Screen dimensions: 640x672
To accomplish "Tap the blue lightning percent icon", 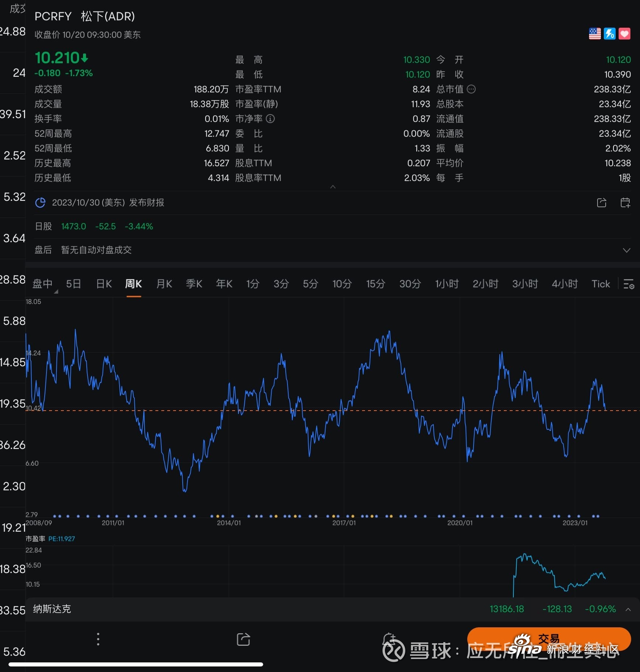I will pyautogui.click(x=609, y=34).
